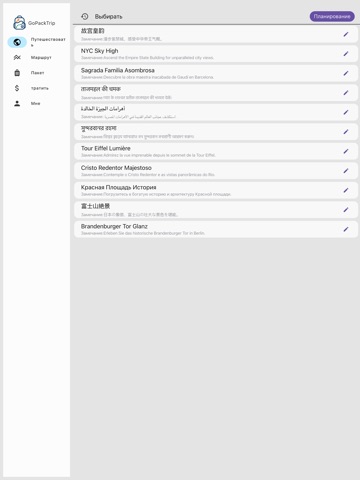Switch to the Пакет menu label
Image resolution: width=360 pixels, height=480 pixels.
37,73
